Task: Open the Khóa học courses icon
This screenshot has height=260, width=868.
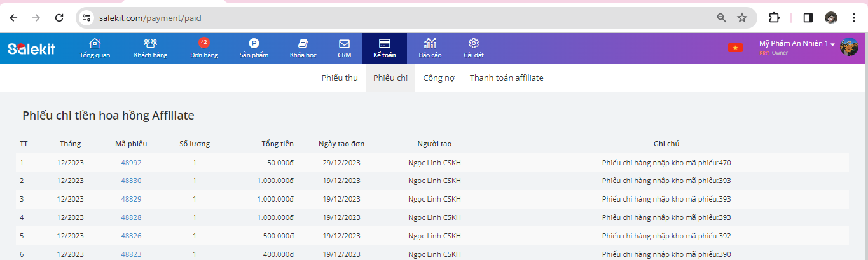Action: (303, 48)
